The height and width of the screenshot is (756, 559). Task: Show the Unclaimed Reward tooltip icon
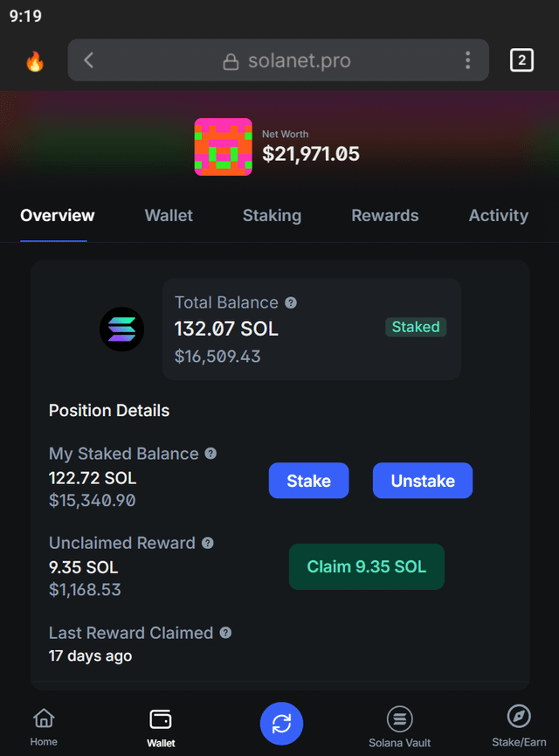pos(208,543)
